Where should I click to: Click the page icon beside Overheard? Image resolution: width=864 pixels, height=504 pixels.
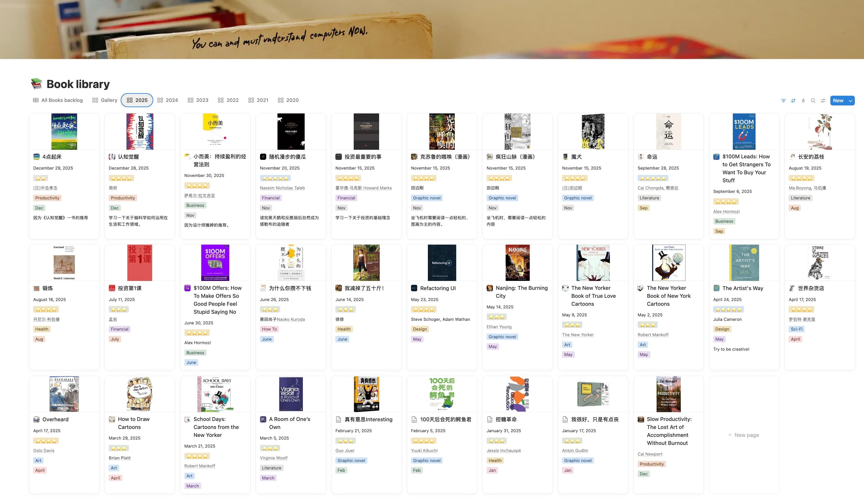(36, 419)
